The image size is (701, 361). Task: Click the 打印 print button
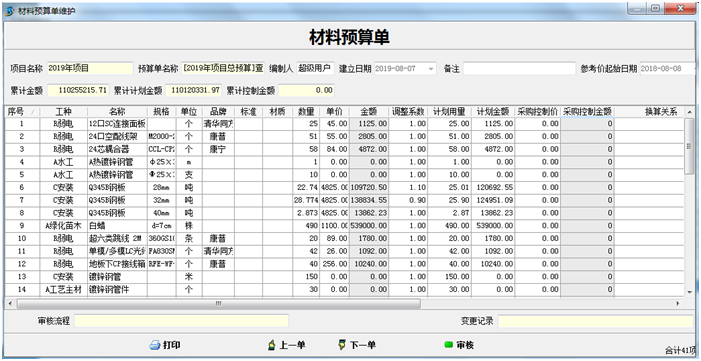[165, 345]
